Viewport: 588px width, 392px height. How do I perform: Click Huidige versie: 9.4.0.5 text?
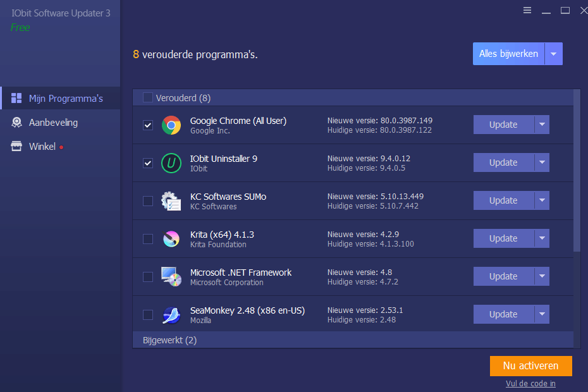click(x=366, y=168)
